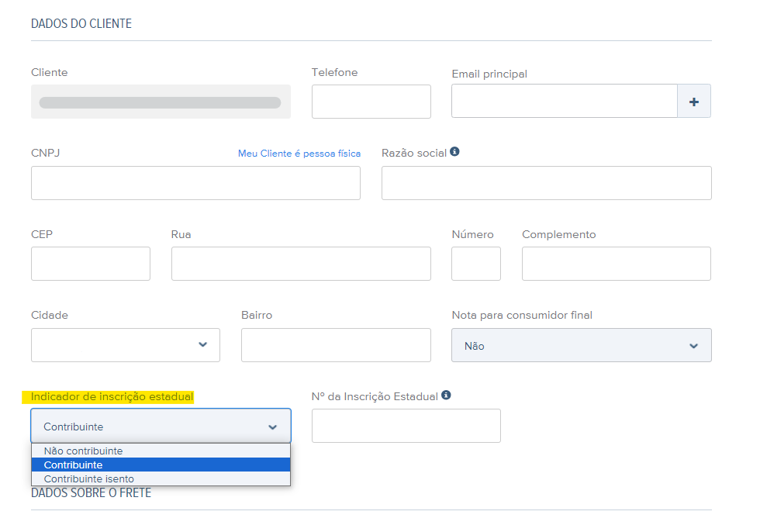
Task: Select the Rua input field
Action: point(301,264)
